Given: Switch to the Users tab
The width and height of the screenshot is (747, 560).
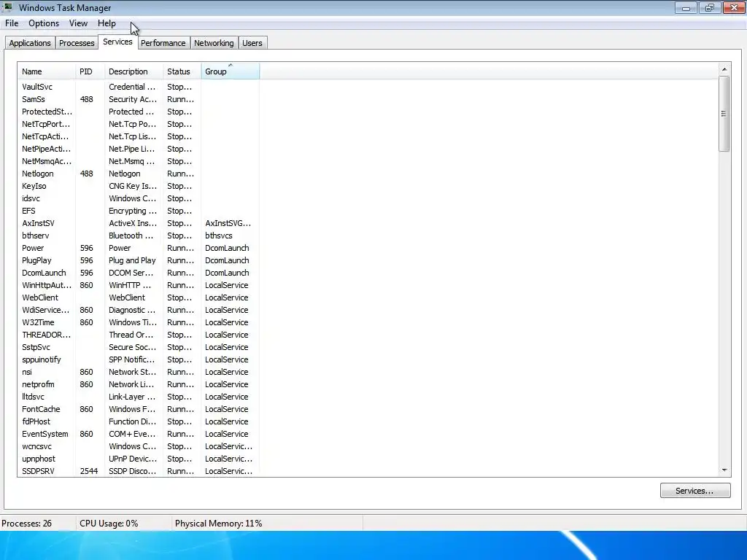Looking at the screenshot, I should (252, 43).
